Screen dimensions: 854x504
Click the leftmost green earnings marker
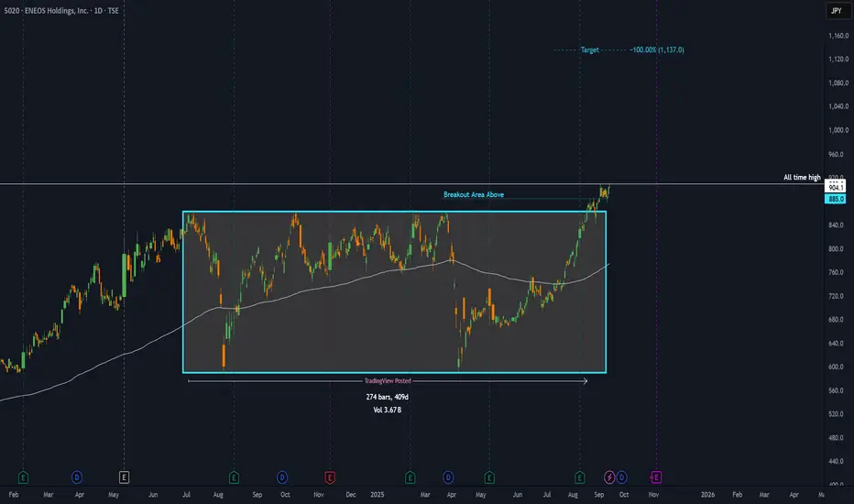pyautogui.click(x=23, y=477)
